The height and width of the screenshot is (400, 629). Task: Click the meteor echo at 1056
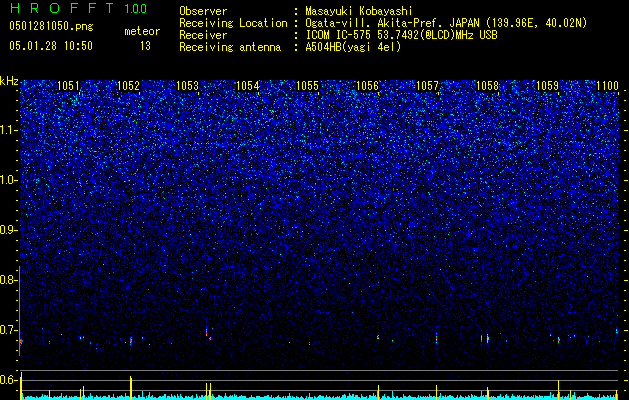click(x=378, y=337)
